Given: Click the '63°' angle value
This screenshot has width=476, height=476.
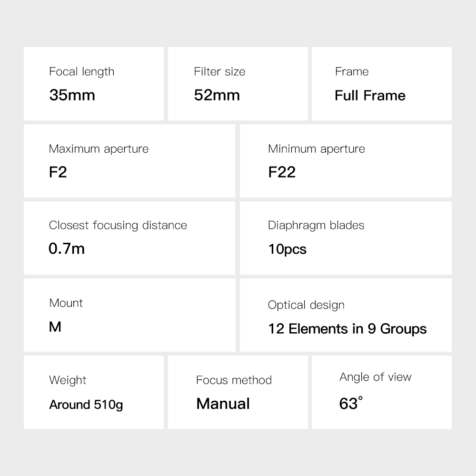Looking at the screenshot, I should 351,404.
